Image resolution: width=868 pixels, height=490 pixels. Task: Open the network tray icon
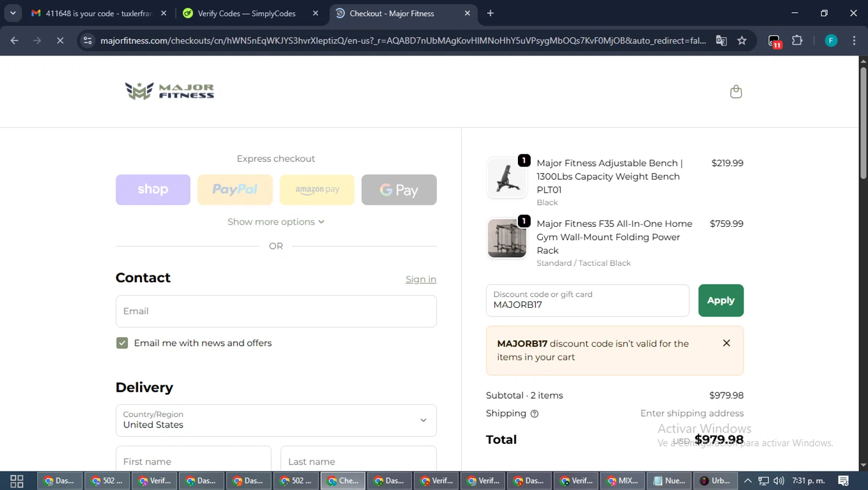tap(764, 481)
